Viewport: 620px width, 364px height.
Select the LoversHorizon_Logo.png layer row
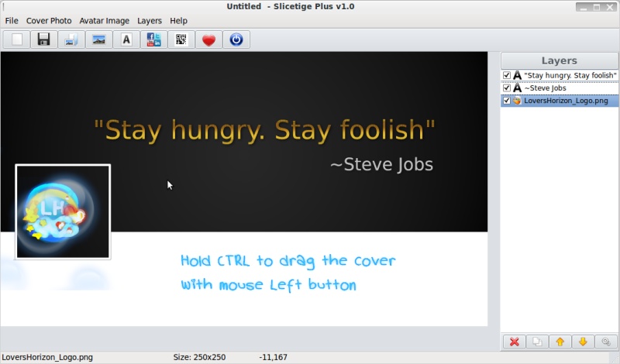click(x=560, y=101)
